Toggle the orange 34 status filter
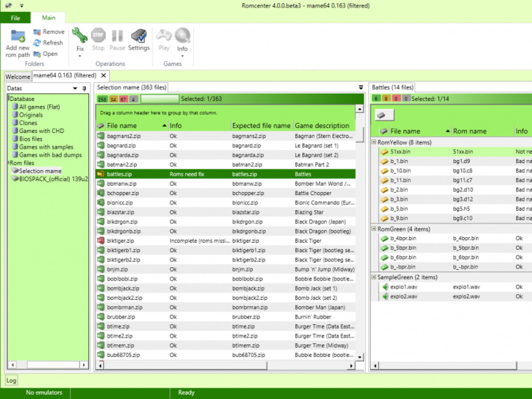The image size is (532, 399). (x=113, y=99)
